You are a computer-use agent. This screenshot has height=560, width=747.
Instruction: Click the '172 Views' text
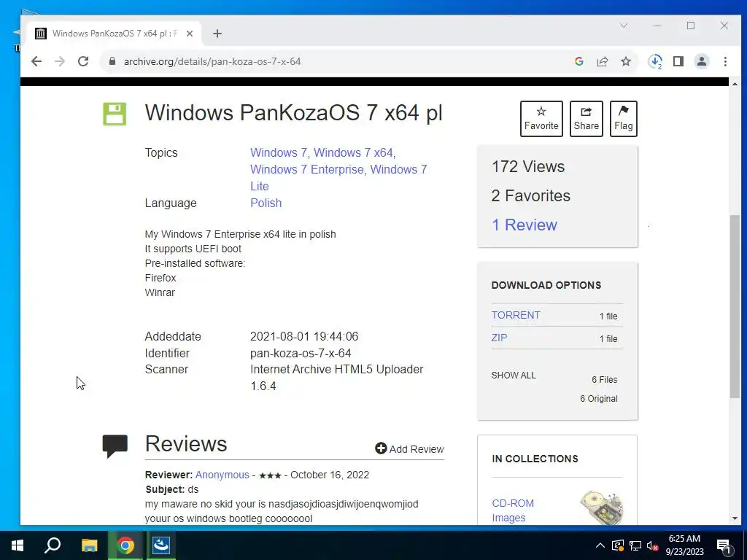528,167
